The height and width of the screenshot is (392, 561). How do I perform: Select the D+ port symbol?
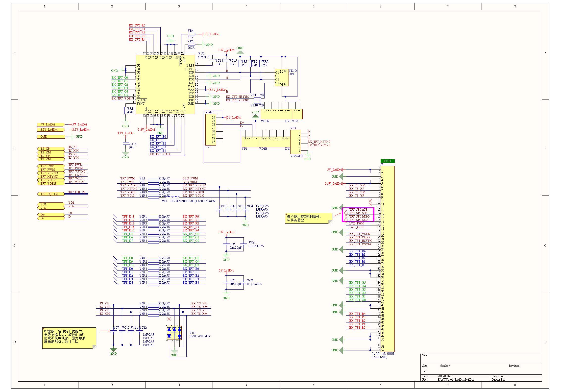pos(51,215)
